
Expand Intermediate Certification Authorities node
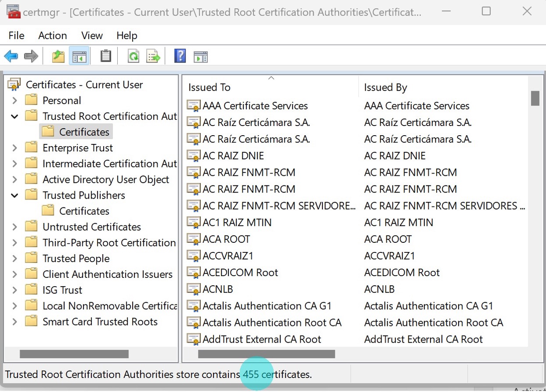point(15,164)
